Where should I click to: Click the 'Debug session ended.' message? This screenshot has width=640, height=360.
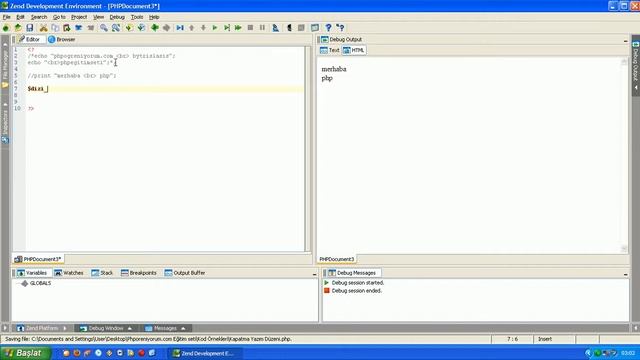pyautogui.click(x=357, y=291)
